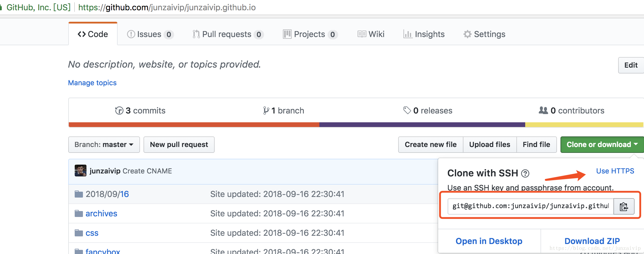Switch to Pull requests tab

tap(228, 34)
